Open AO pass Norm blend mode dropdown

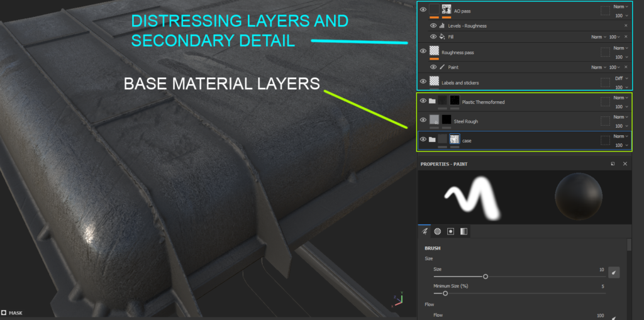(x=621, y=6)
